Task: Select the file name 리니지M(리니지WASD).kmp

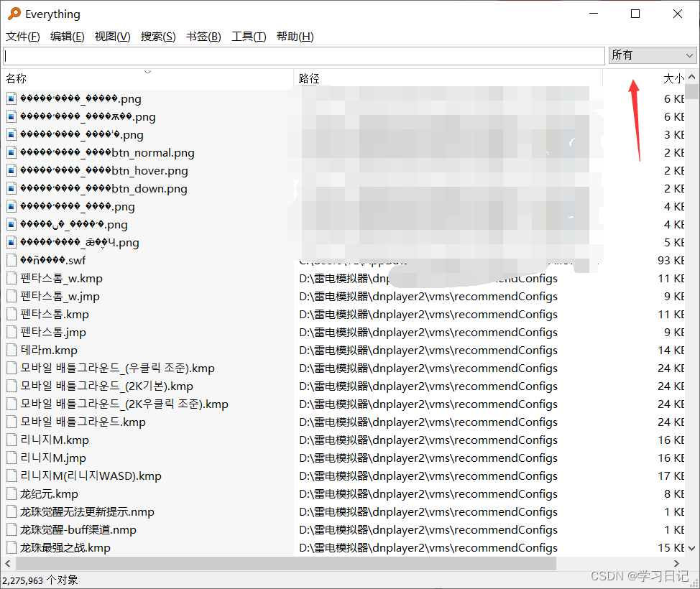Action: pos(91,476)
